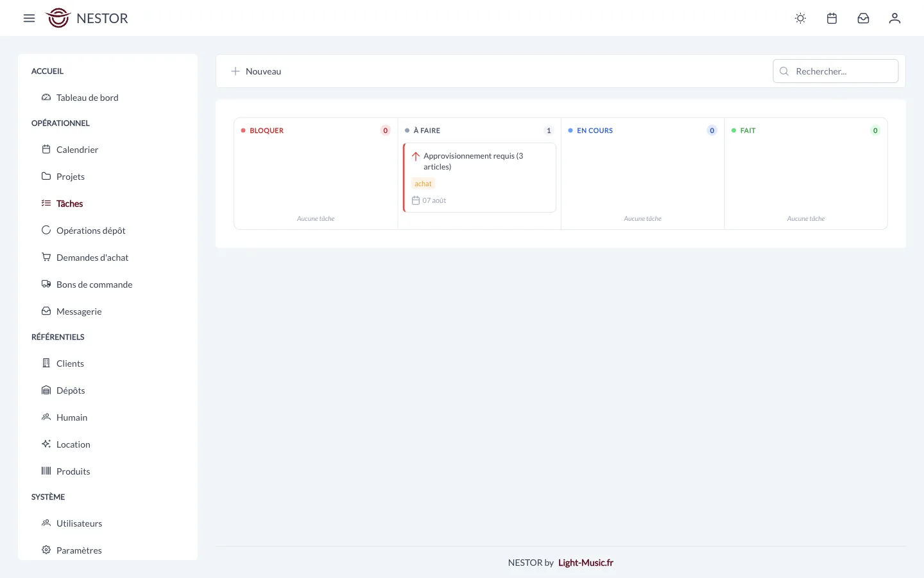Image resolution: width=924 pixels, height=578 pixels.
Task: Click the red priority arrow on task
Action: pos(416,156)
